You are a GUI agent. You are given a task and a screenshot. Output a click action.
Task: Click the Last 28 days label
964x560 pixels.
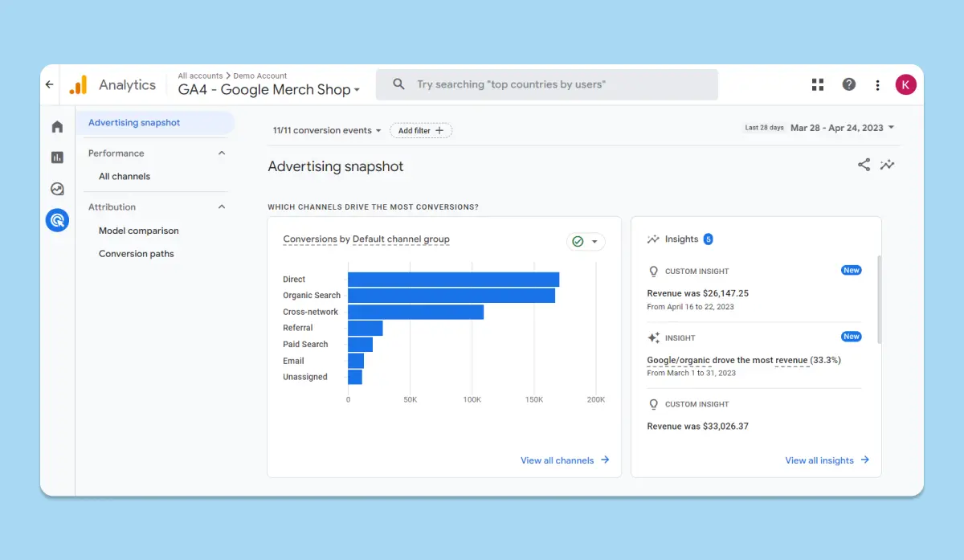pyautogui.click(x=764, y=128)
